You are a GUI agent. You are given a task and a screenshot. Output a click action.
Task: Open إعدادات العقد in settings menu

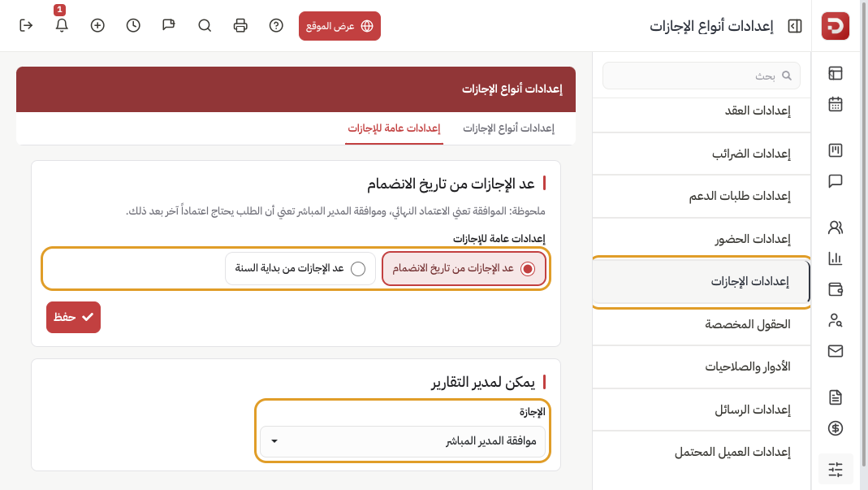(x=702, y=111)
